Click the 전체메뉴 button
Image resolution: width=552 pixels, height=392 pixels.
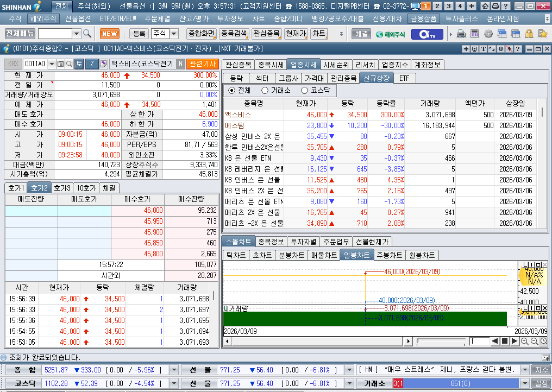pos(20,34)
